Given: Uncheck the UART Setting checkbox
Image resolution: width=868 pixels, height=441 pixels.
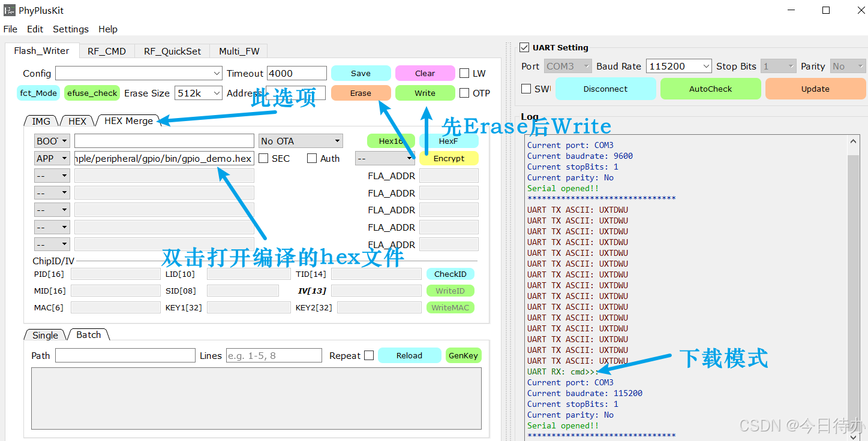Looking at the screenshot, I should pyautogui.click(x=524, y=48).
